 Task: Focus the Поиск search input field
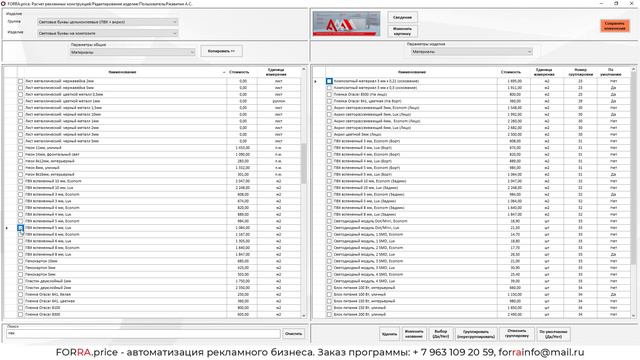click(143, 333)
